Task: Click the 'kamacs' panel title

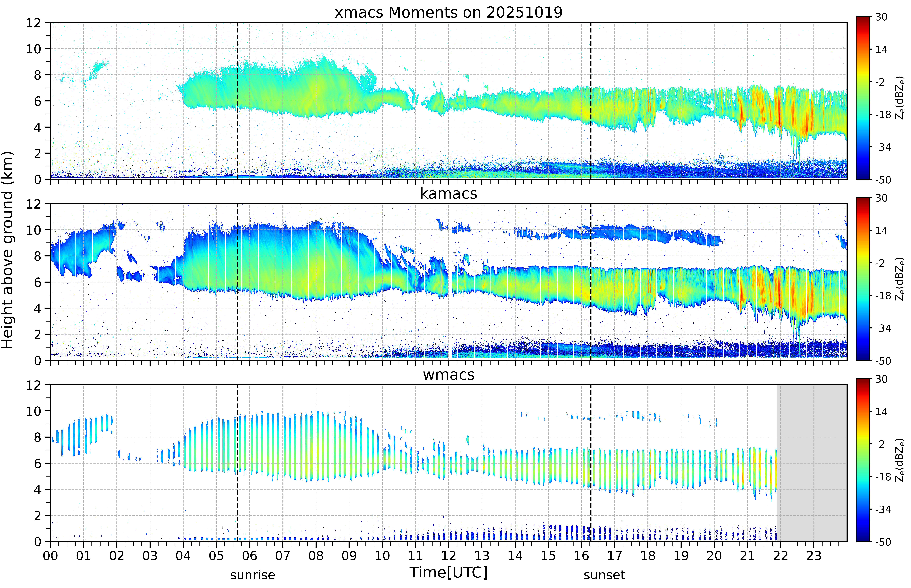Action: point(448,194)
